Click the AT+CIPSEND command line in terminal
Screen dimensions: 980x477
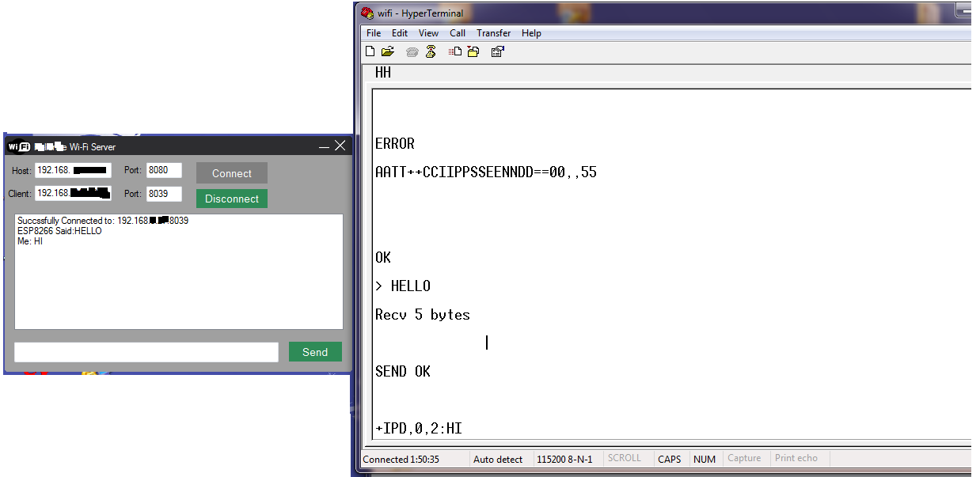[x=486, y=172]
